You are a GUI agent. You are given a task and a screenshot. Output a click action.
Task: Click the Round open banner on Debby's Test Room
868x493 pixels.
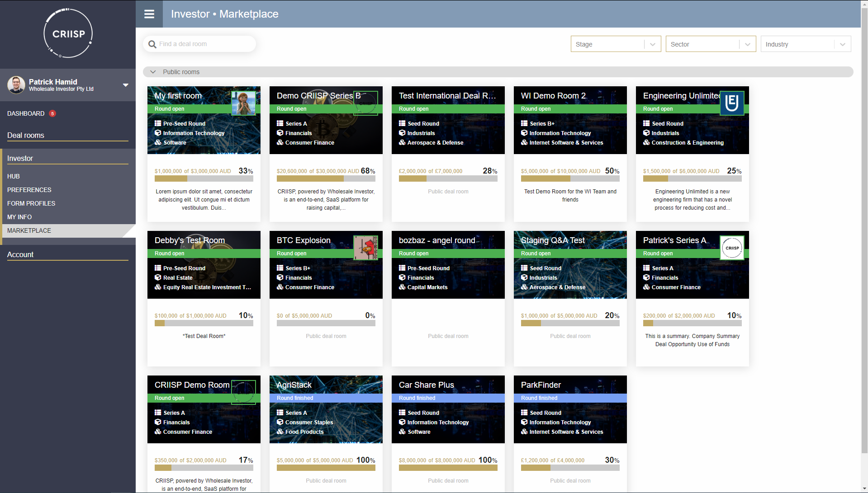[204, 254]
